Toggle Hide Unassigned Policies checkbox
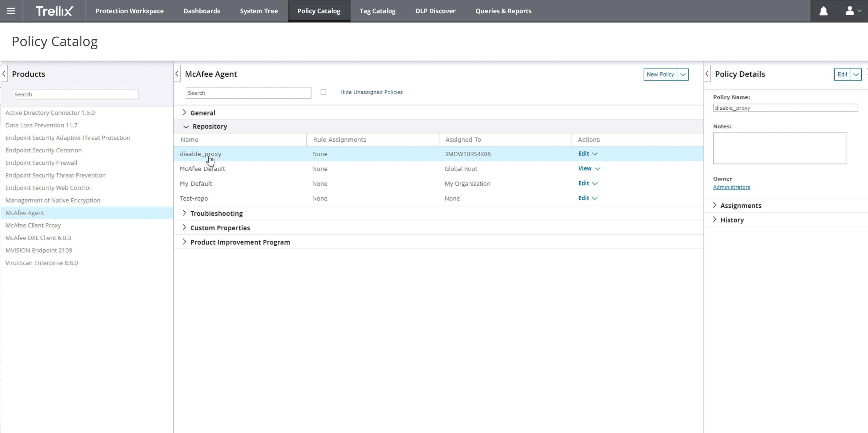This screenshot has height=433, width=868. tap(323, 92)
